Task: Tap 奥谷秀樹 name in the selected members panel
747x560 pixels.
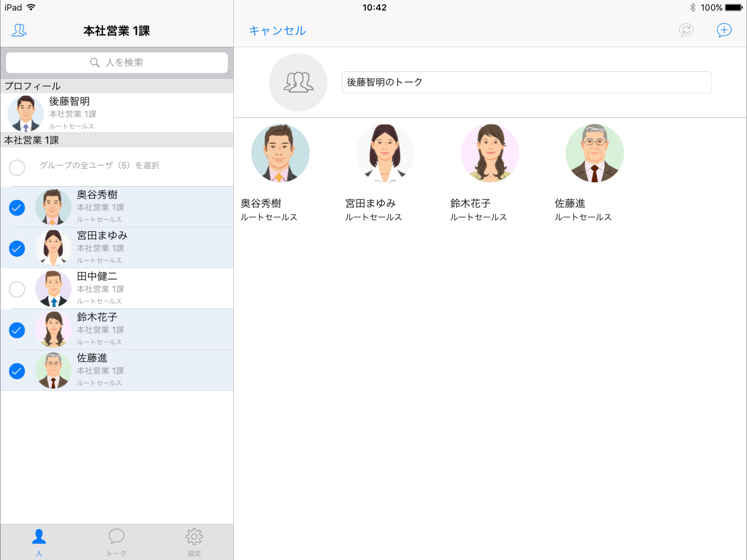Action: click(x=261, y=203)
